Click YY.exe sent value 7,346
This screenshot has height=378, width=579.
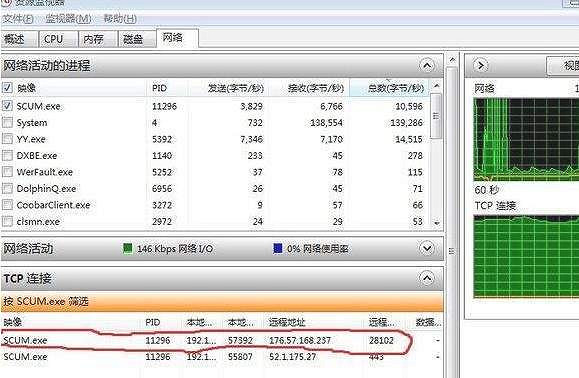(x=251, y=139)
